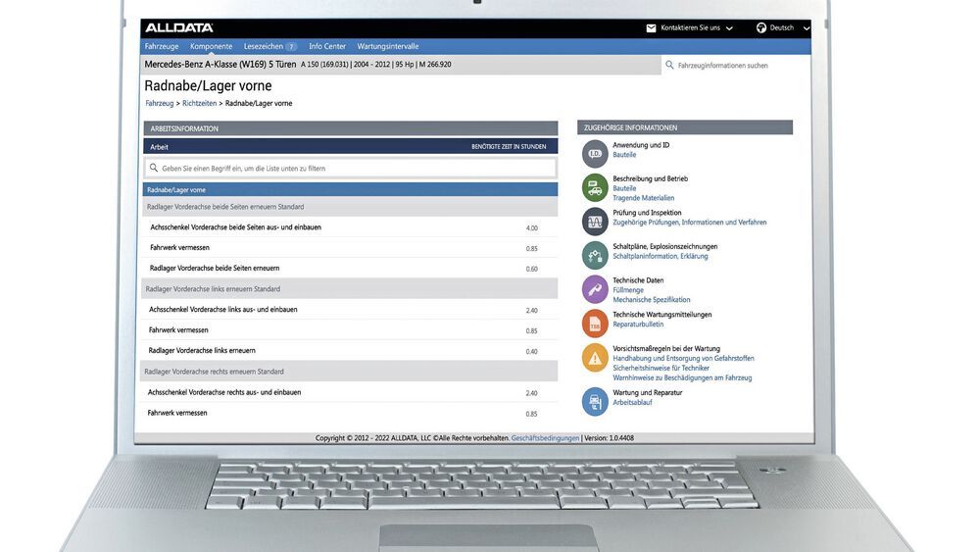Viewport: 980px width, 552px height.
Task: Open the Technische Wartungsmitteilungen TSB icon
Action: pos(595,324)
